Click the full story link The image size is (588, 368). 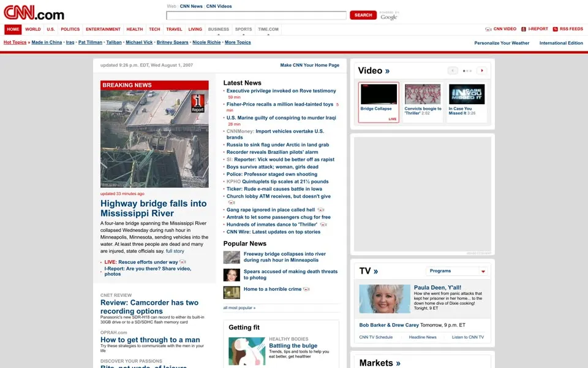coord(175,251)
